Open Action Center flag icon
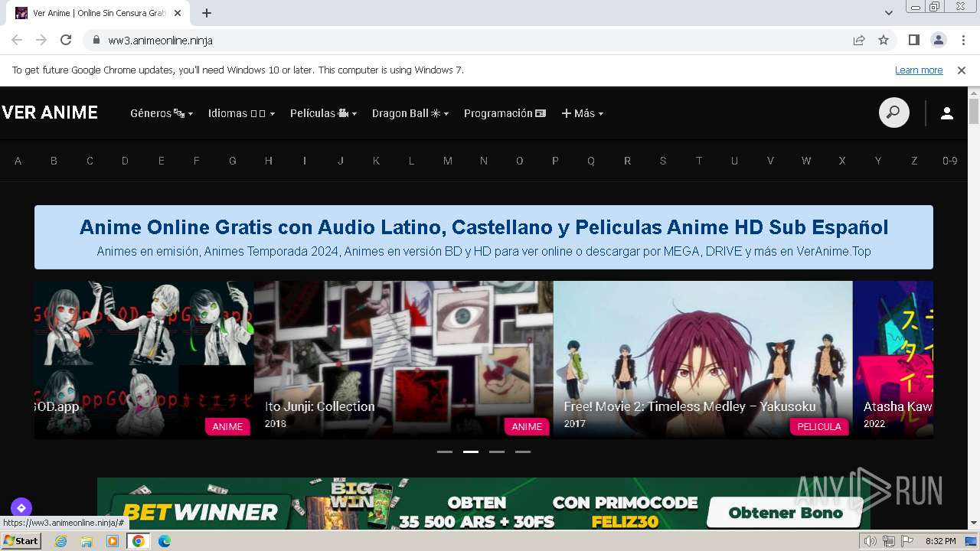 pyautogui.click(x=907, y=541)
